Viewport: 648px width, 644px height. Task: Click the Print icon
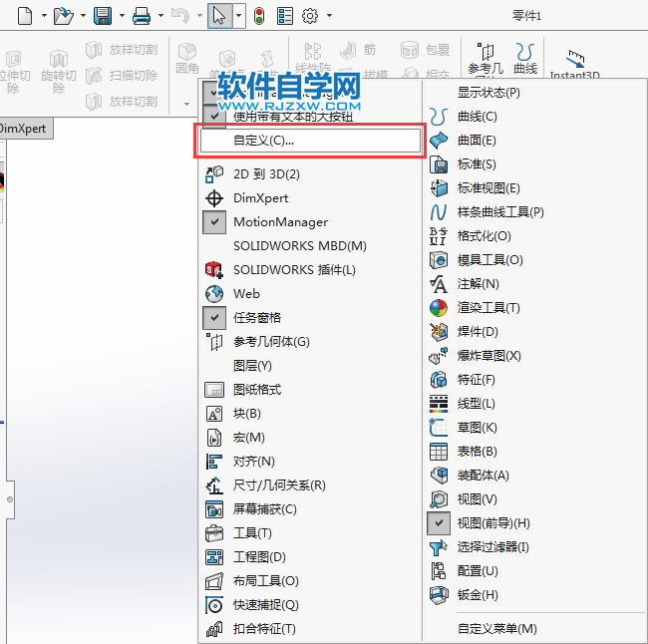click(142, 16)
